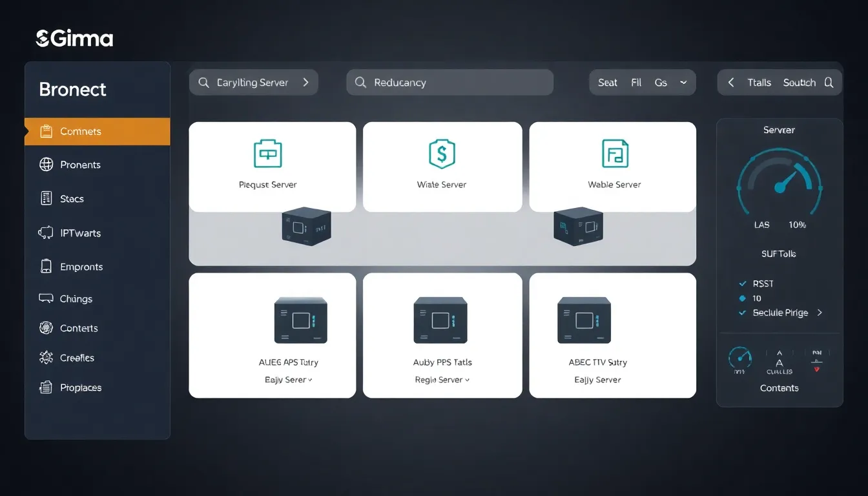Image resolution: width=868 pixels, height=496 pixels.
Task: Select the Pronents globe icon in sidebar
Action: (x=46, y=165)
